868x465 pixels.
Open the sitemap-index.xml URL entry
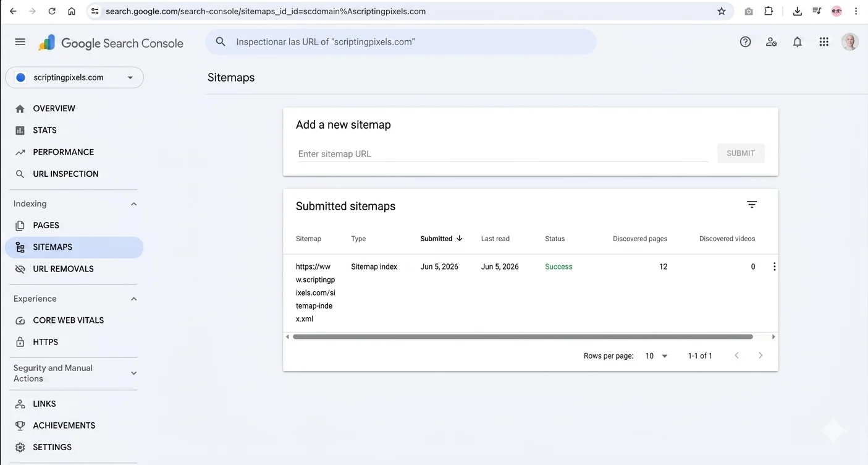click(x=315, y=293)
